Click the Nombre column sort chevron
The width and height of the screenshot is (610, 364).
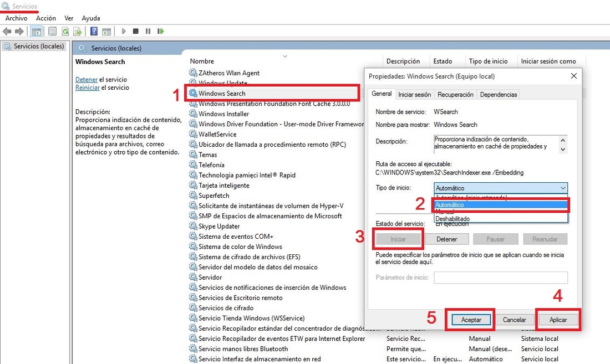[285, 57]
